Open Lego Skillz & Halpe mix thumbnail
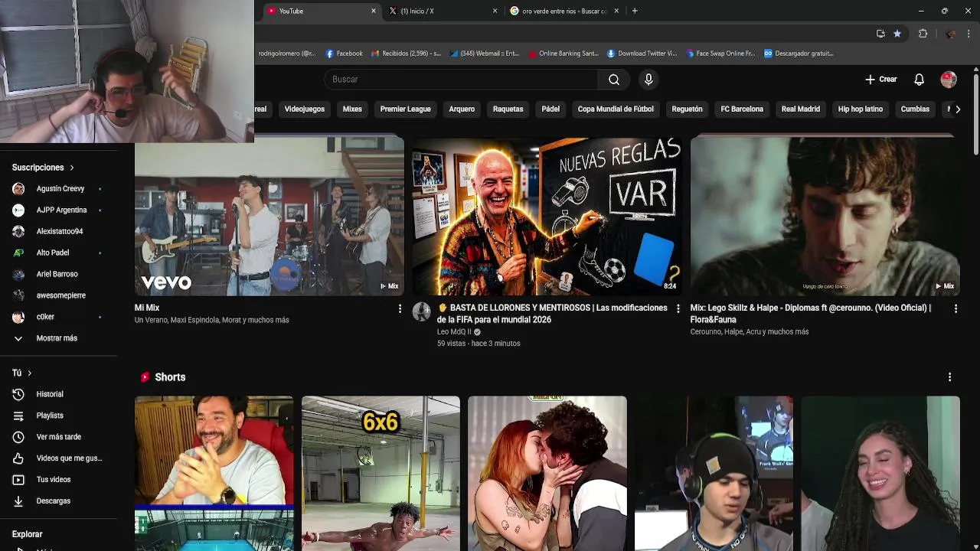980x551 pixels. [x=825, y=217]
